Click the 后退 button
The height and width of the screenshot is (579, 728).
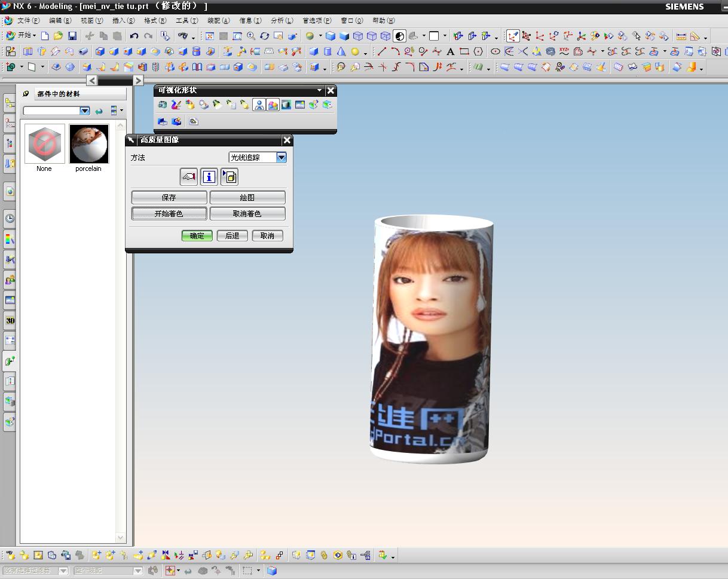tap(232, 235)
